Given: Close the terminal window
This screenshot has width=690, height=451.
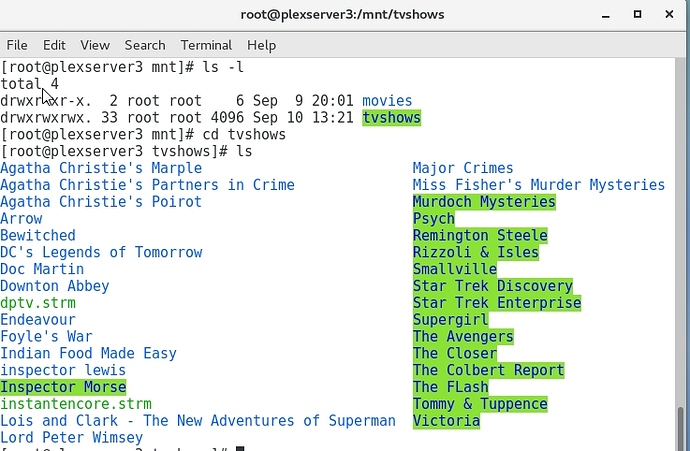Looking at the screenshot, I should click(x=669, y=15).
